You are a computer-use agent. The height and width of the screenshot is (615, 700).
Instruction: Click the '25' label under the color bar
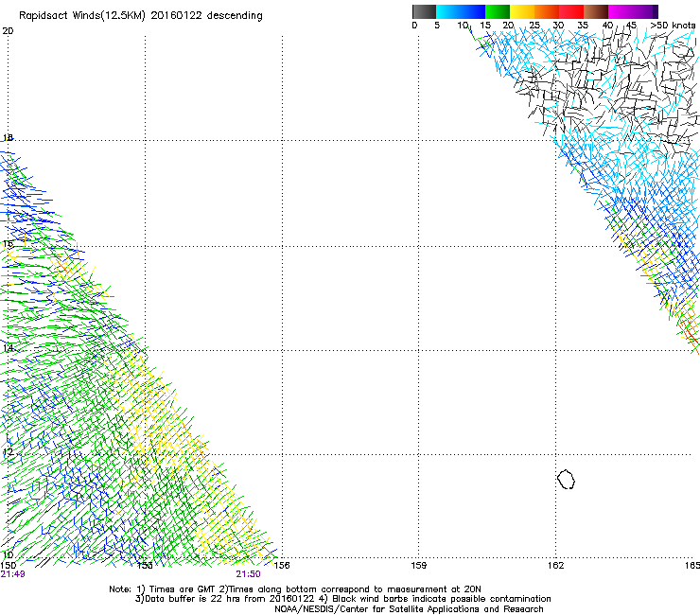tap(534, 26)
